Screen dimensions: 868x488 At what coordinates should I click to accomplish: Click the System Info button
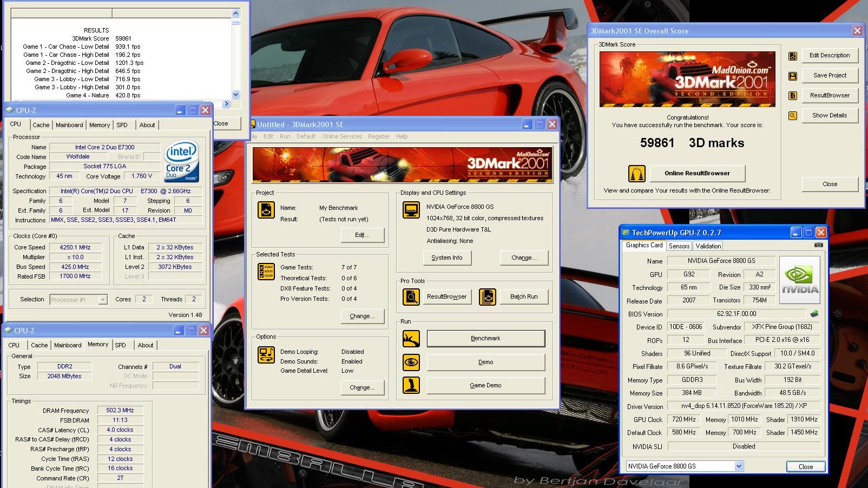coord(447,258)
